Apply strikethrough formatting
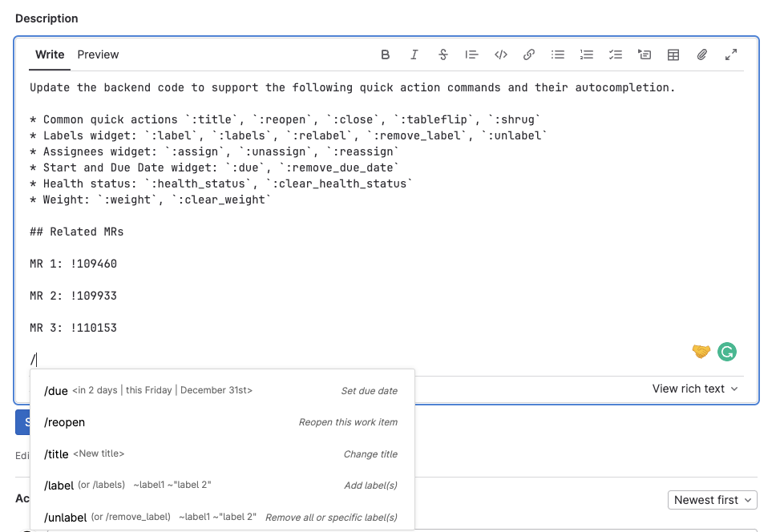 [x=443, y=54]
